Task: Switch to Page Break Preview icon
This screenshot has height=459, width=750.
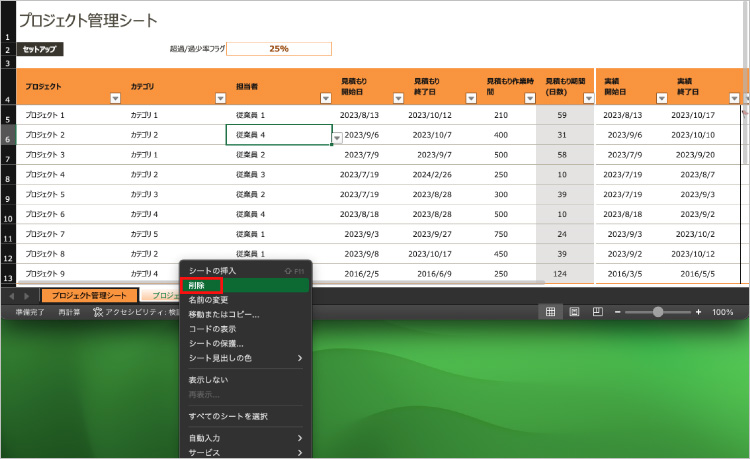Action: (597, 312)
